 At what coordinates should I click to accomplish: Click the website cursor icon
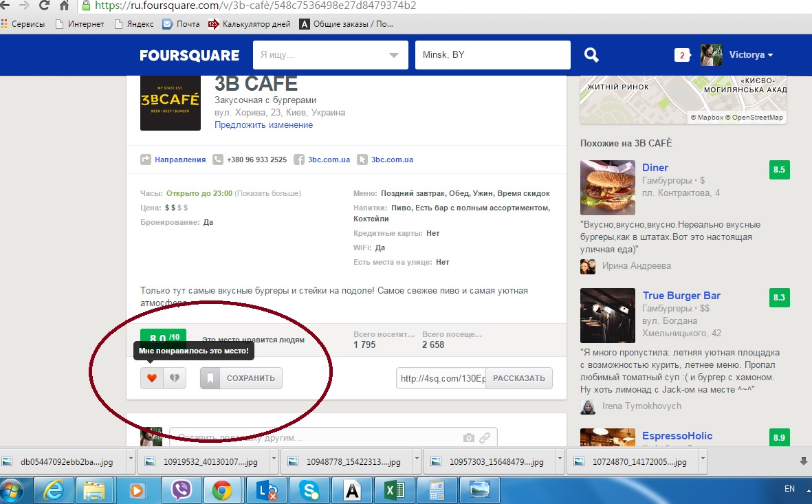[x=362, y=160]
